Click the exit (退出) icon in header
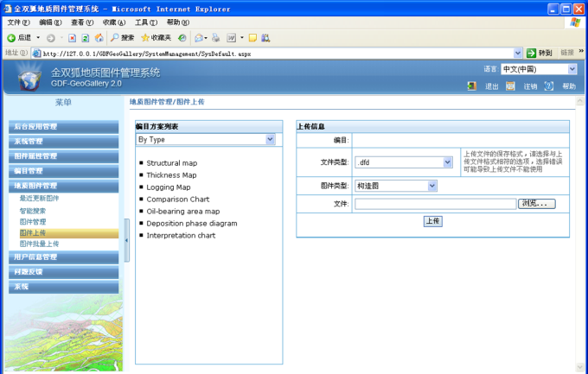Screen dimensions: 588x374 pos(472,86)
